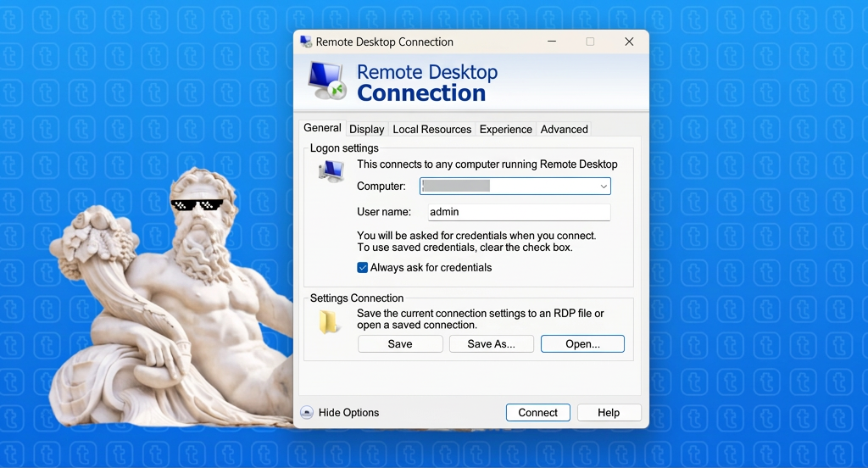The width and height of the screenshot is (868, 468).
Task: Click the folder icon in Settings Connection
Action: pyautogui.click(x=328, y=322)
